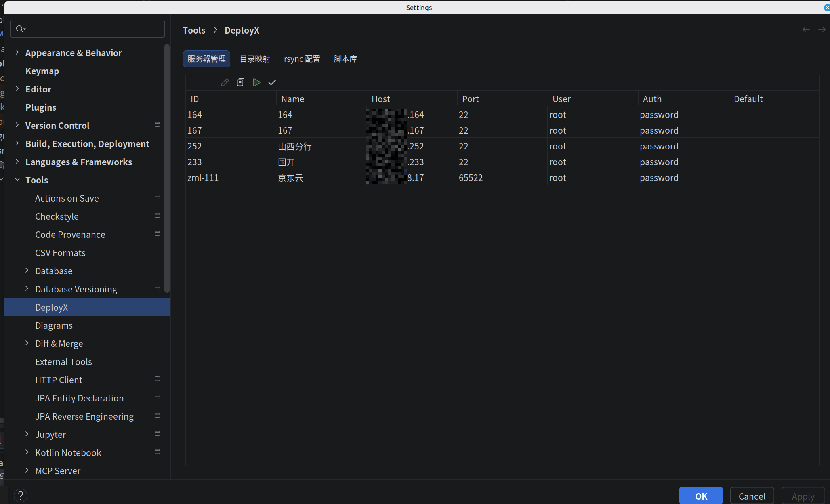The image size is (830, 504).
Task: Click the Auth column header
Action: pyautogui.click(x=683, y=99)
